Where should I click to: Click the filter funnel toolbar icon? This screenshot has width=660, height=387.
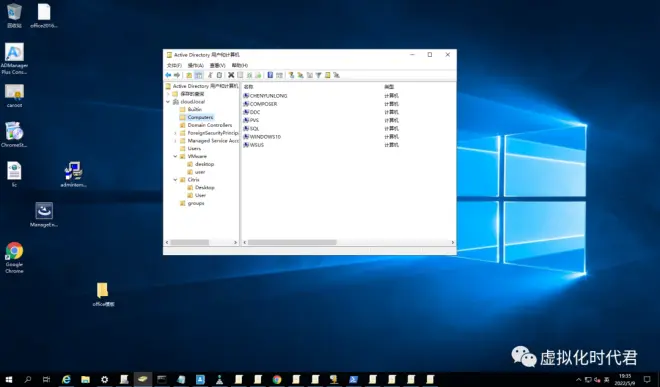[319, 75]
